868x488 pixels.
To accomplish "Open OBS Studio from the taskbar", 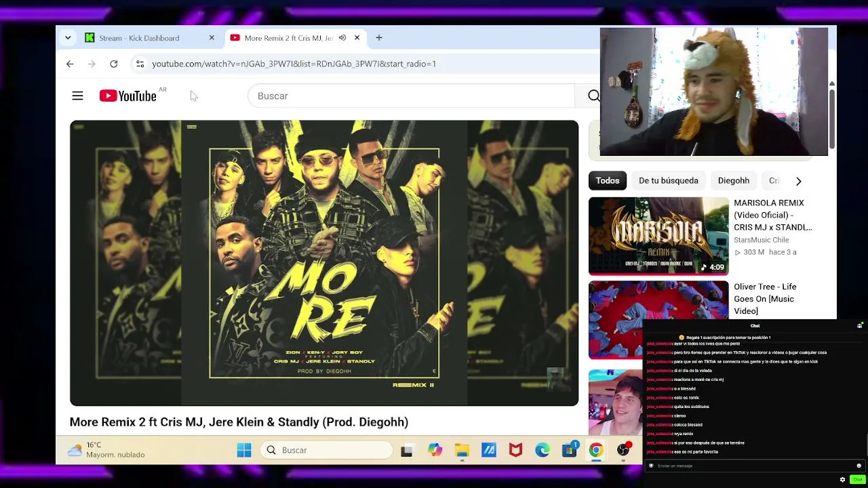I will coord(623,450).
